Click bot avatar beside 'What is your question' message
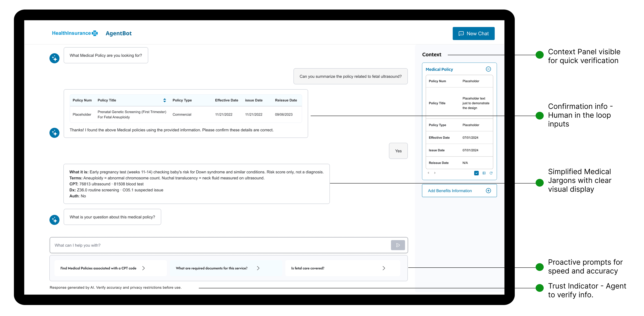Viewport: 644px width, 316px height. pos(54,220)
